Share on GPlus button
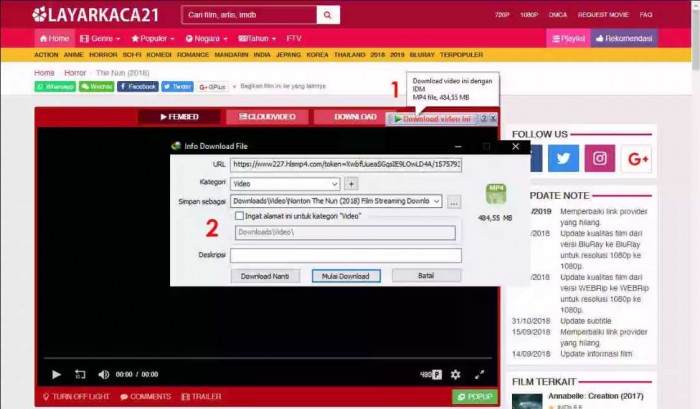Screen dimensions: 700x409 tap(212, 87)
